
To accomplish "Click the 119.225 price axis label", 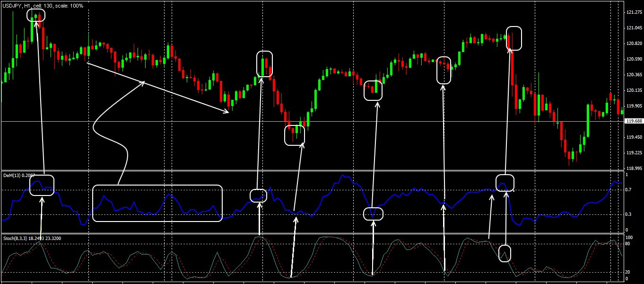I will (x=634, y=153).
